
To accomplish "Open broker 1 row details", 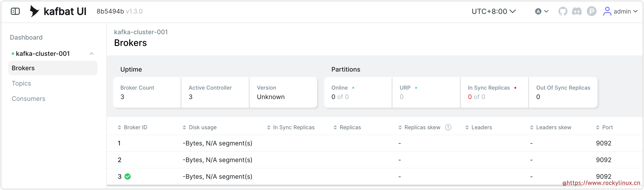I will pyautogui.click(x=119, y=143).
